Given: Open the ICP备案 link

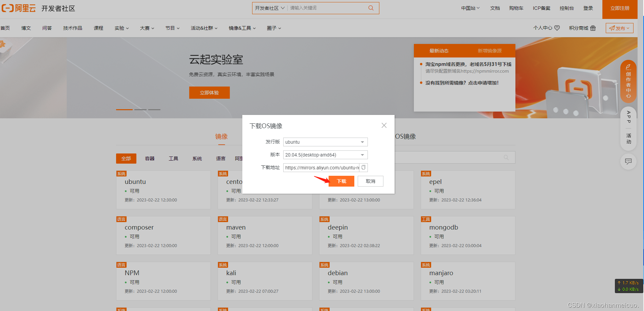Looking at the screenshot, I should [x=541, y=8].
